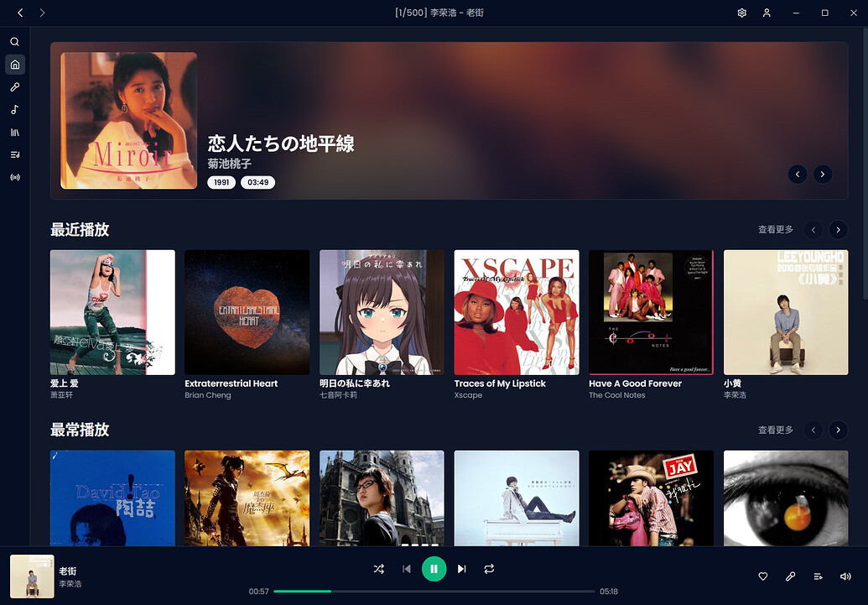The width and height of the screenshot is (868, 605).
Task: Show lyrics with player-bar microphone icon
Action: click(791, 576)
